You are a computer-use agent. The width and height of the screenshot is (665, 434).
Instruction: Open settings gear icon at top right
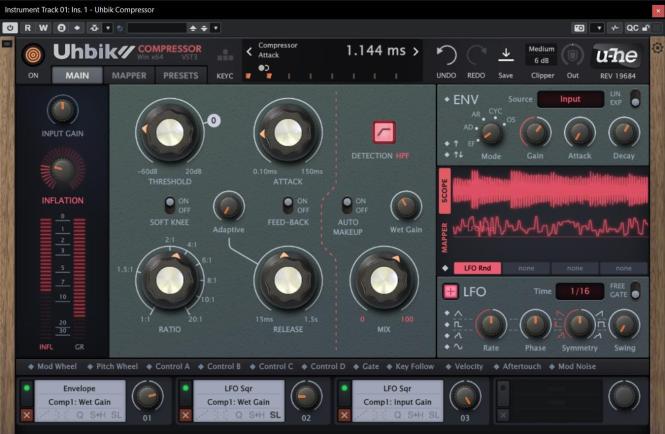click(x=658, y=48)
